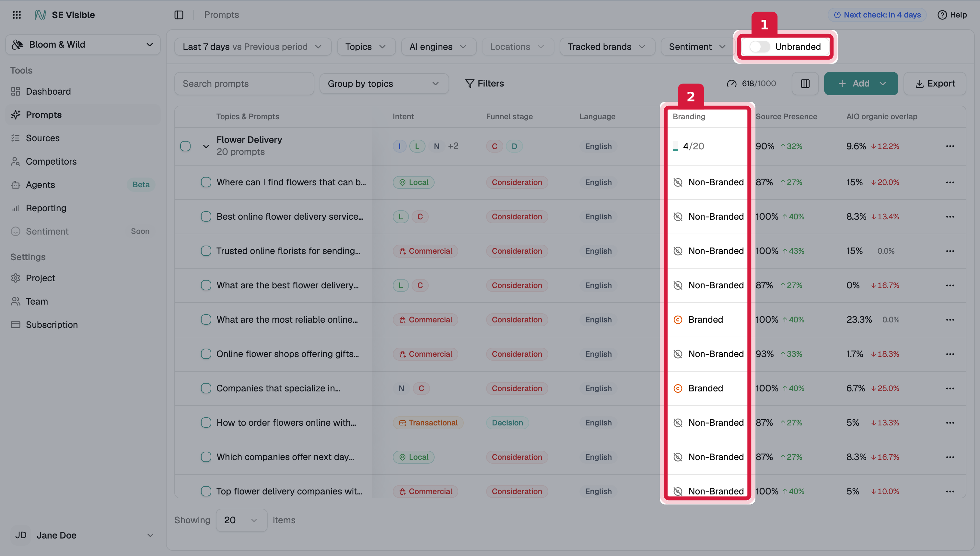Check the Best online flower delivery service prompt
980x556 pixels.
click(x=206, y=216)
